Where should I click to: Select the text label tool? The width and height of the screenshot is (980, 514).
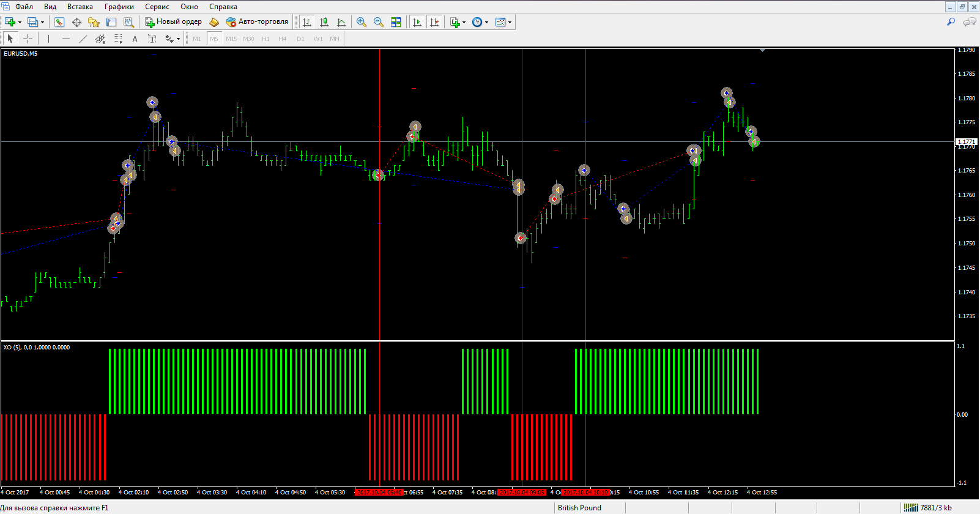pos(152,39)
